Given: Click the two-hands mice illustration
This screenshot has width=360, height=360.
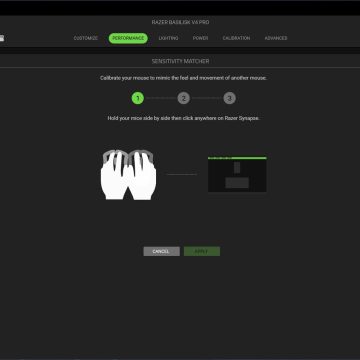Looking at the screenshot, I should pos(128,175).
